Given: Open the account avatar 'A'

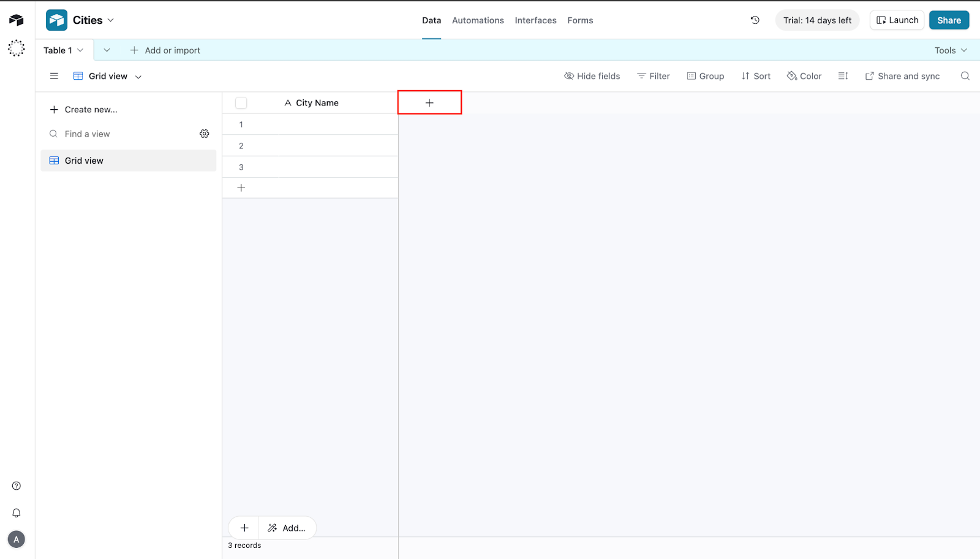Looking at the screenshot, I should 17,539.
